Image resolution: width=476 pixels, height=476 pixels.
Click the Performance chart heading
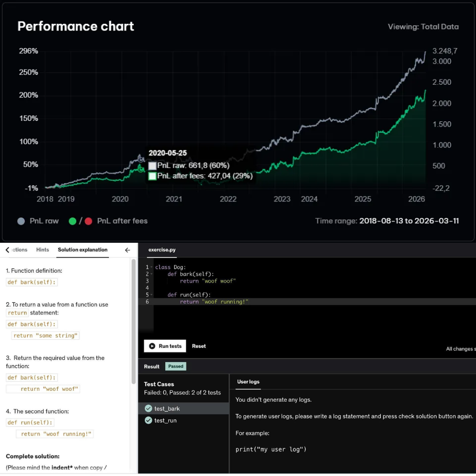(76, 26)
